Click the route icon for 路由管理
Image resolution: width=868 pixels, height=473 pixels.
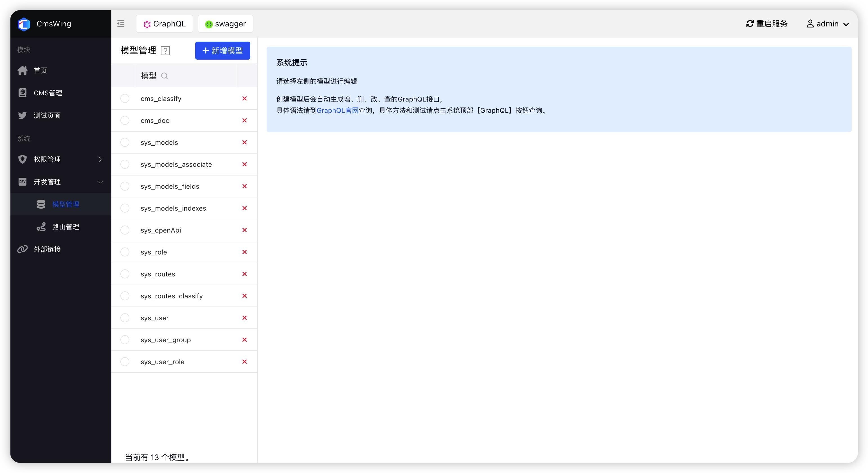[41, 227]
